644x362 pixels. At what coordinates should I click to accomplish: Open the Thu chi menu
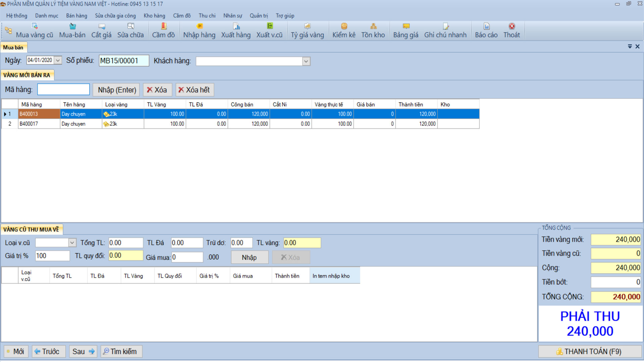(x=207, y=16)
